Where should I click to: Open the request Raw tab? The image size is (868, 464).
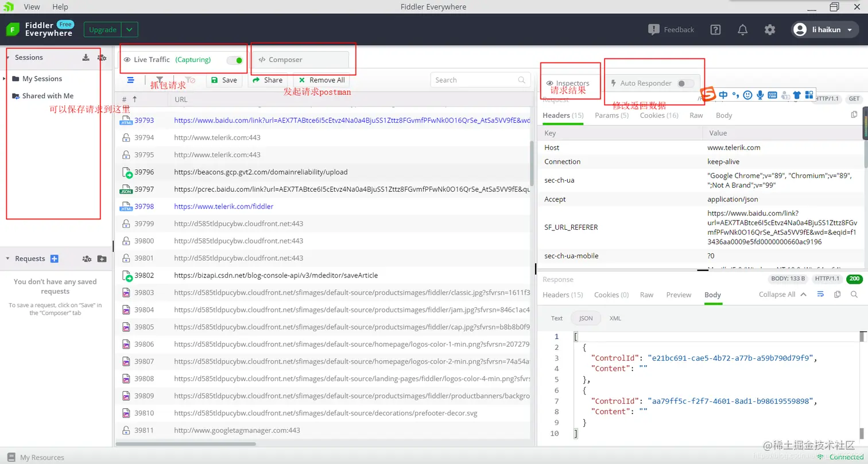point(696,115)
